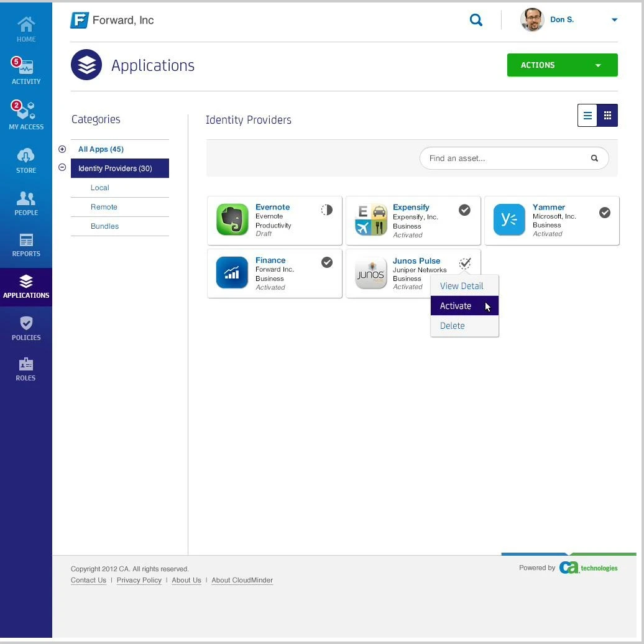Open the Finance title link
644x644 pixels.
(270, 260)
